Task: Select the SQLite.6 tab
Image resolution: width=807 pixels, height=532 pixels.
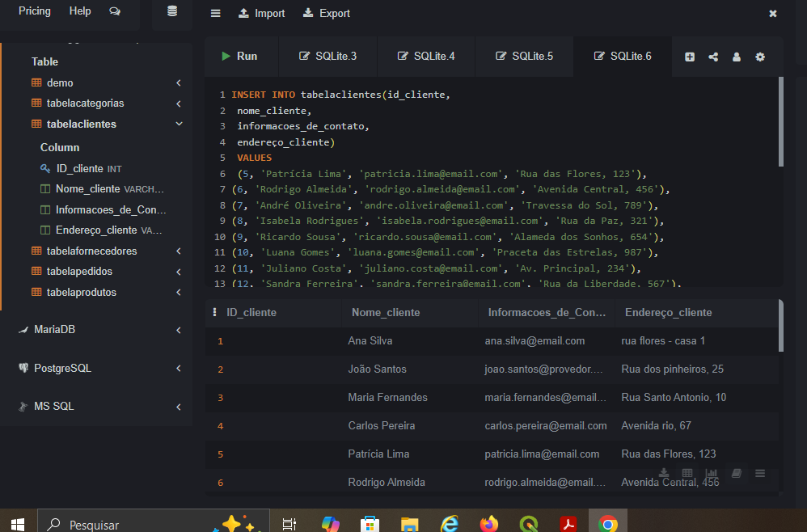Action: tap(623, 56)
